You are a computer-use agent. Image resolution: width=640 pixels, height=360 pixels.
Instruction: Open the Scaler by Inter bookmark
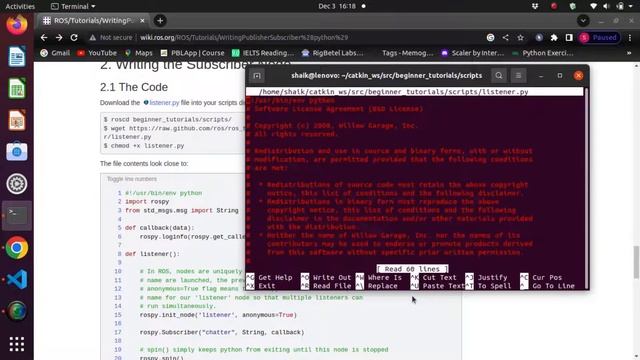(x=473, y=53)
